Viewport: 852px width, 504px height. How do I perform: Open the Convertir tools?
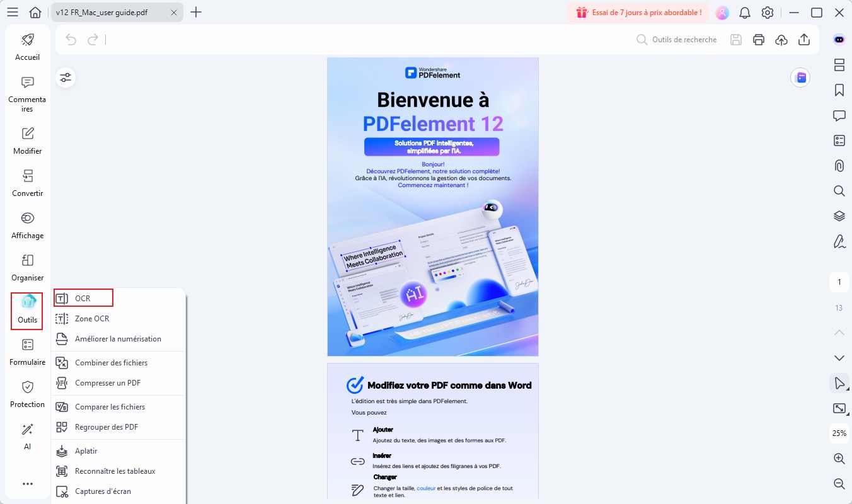(x=27, y=183)
